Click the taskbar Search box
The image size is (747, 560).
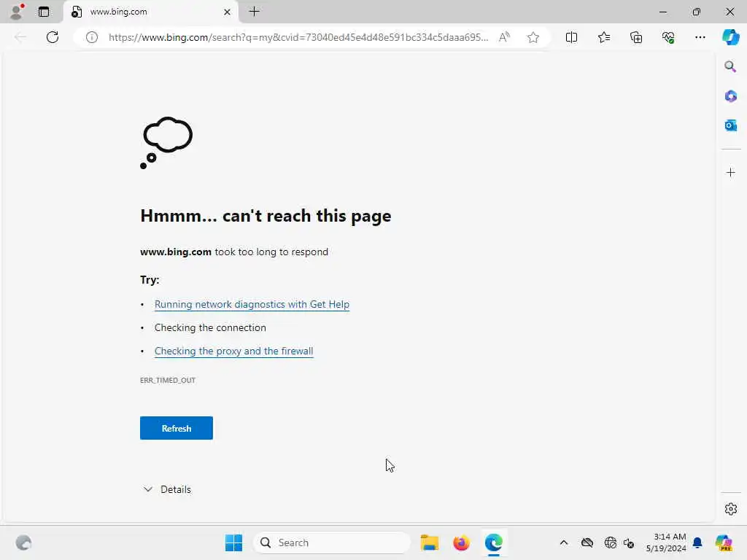coord(332,542)
